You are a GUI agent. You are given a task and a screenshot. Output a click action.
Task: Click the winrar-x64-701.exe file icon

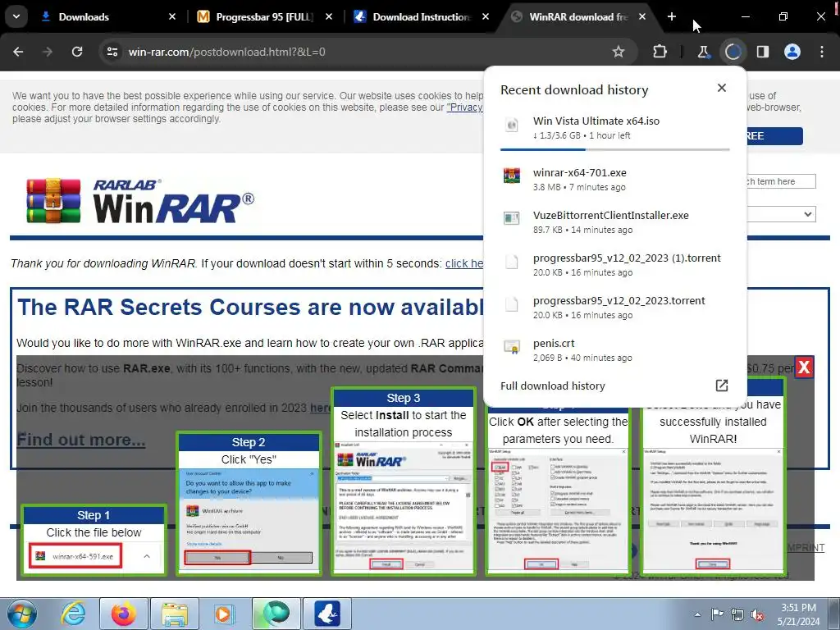(512, 176)
